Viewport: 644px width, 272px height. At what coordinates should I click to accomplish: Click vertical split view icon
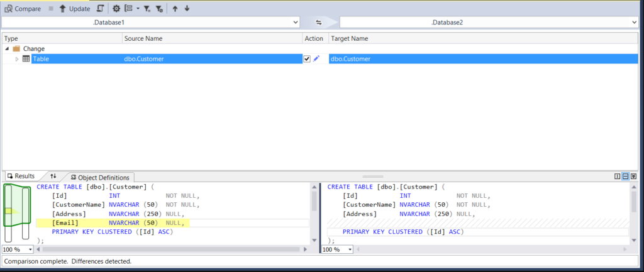(617, 177)
